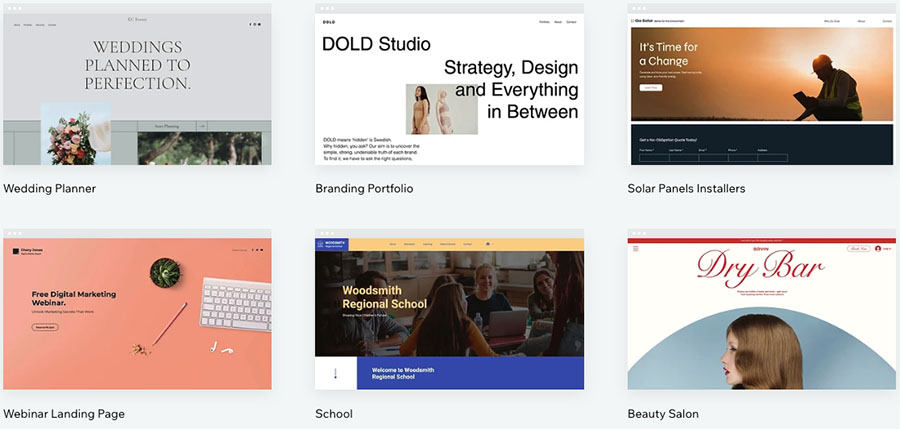Click the down arrow in school preview footer
Image resolution: width=900 pixels, height=429 pixels.
(336, 373)
